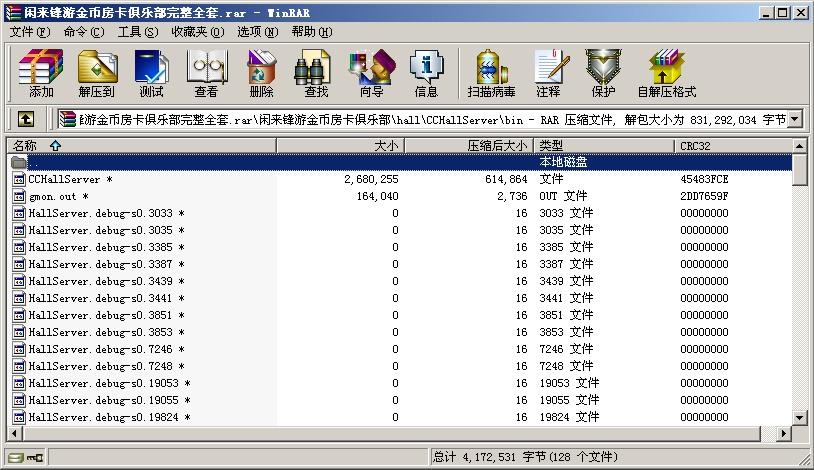Open the View (查看) toolbar icon

[x=206, y=73]
